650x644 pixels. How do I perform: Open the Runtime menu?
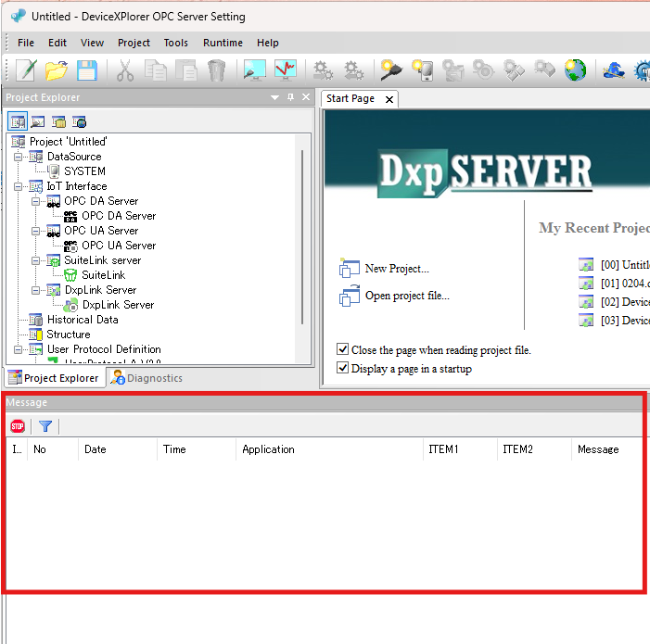click(x=223, y=43)
